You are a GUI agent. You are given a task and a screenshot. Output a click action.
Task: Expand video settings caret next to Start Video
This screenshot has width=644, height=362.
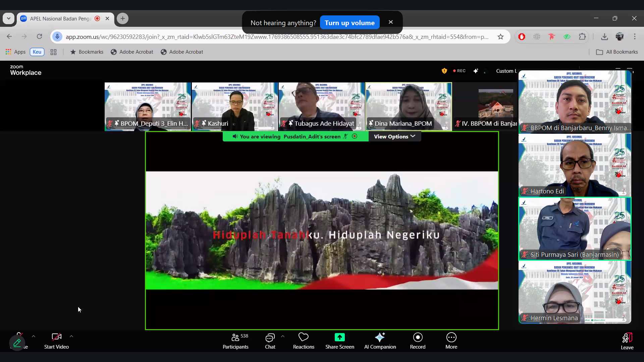71,336
